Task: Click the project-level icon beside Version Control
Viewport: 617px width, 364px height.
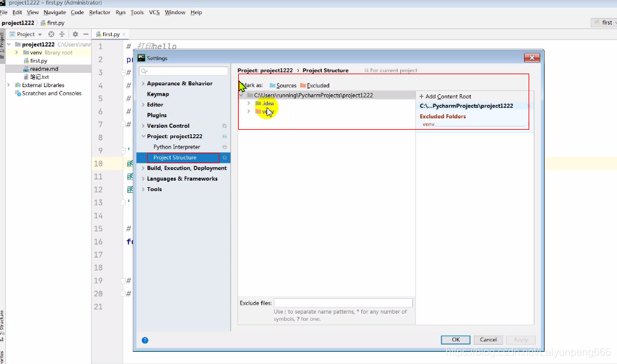Action: coord(225,126)
